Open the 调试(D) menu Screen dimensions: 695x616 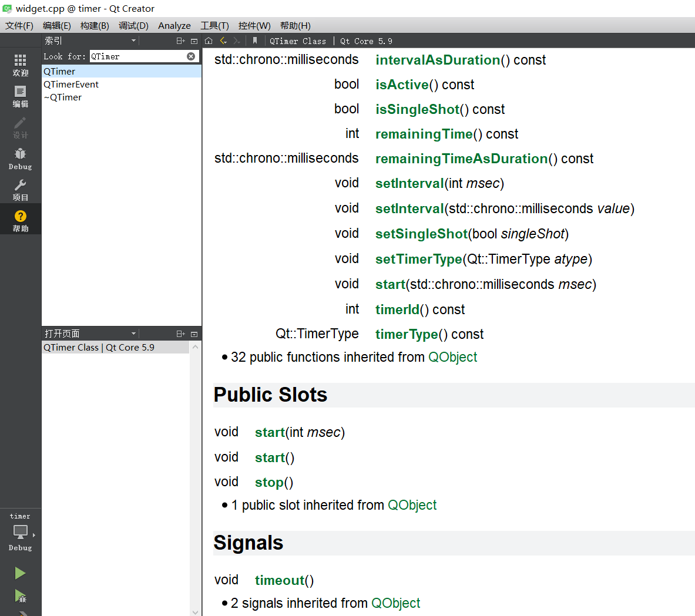133,26
